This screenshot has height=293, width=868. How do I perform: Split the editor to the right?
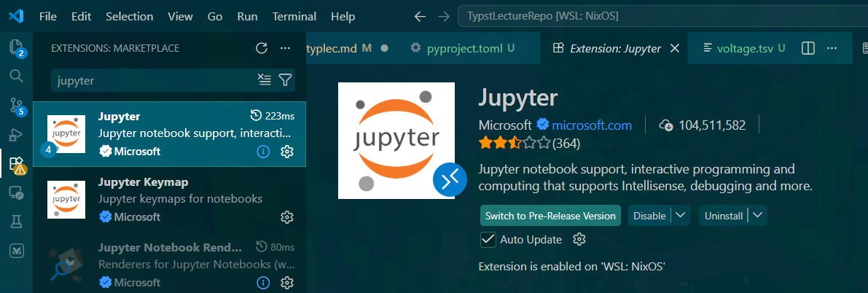pyautogui.click(x=808, y=49)
